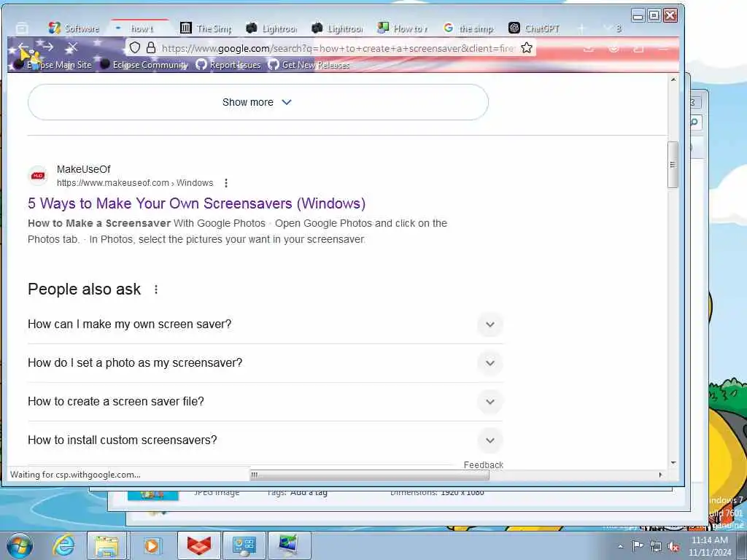Viewport: 747px width, 560px height.
Task: Expand 'How do I set a photo as my screensaver?'
Action: click(266, 363)
